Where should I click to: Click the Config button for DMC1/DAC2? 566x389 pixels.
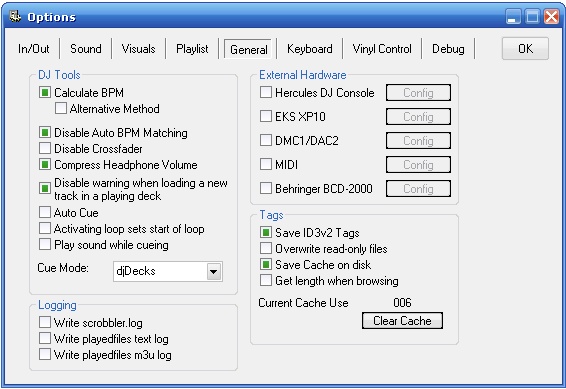(x=418, y=141)
